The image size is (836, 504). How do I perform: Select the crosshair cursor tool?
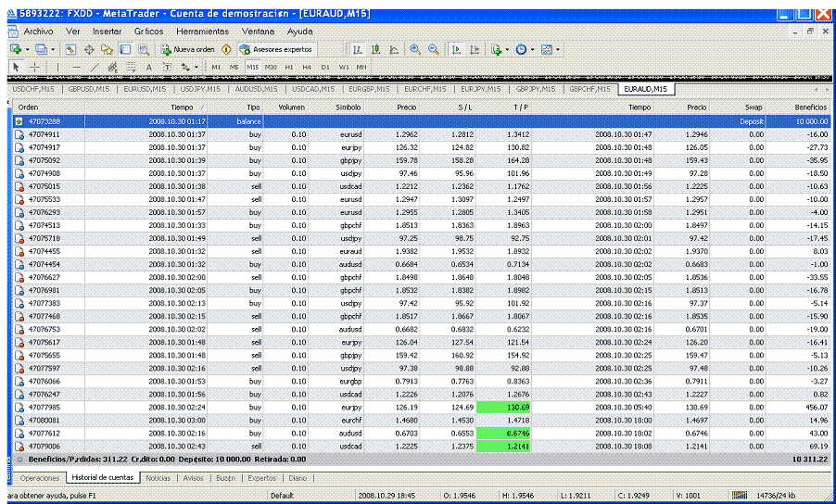pos(34,67)
